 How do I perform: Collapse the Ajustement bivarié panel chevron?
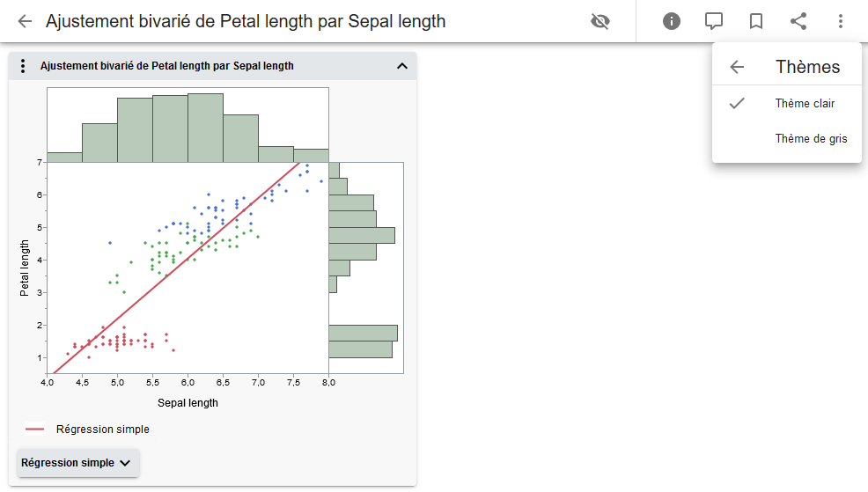[402, 66]
